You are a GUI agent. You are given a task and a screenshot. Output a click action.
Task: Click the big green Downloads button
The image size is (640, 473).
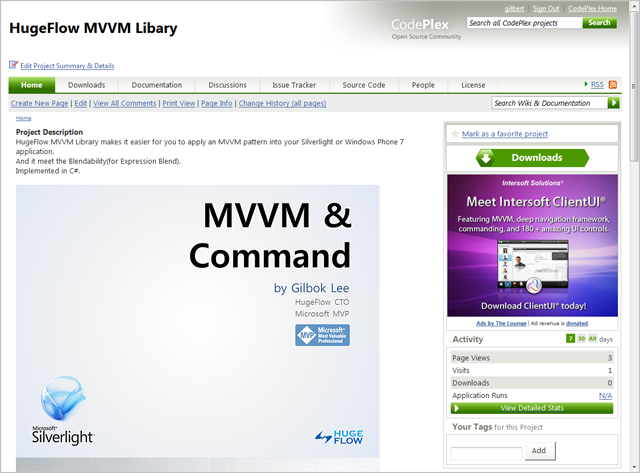pyautogui.click(x=533, y=158)
